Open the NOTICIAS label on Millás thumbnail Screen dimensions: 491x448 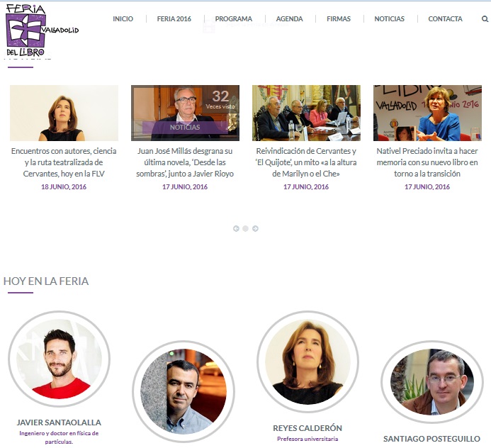(185, 127)
